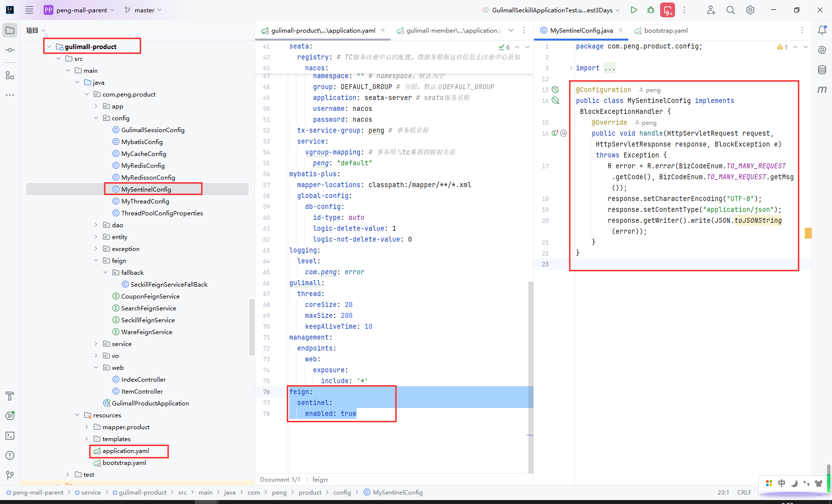Screen dimensions: 832x504
Task: Expand mapper.product resources folder
Action: (87, 427)
